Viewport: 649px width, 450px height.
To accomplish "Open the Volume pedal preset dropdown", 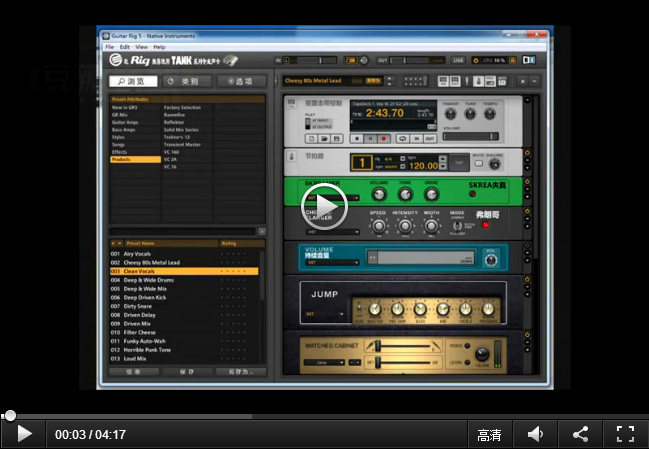I will coord(332,262).
